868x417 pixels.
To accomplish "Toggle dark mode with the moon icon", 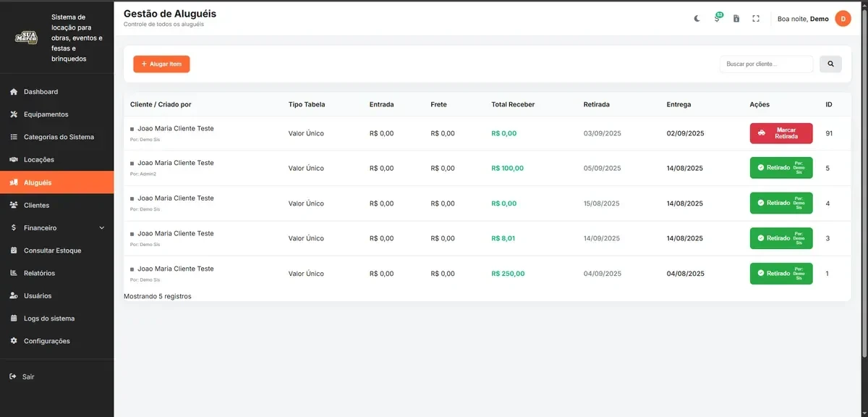I will pos(697,19).
